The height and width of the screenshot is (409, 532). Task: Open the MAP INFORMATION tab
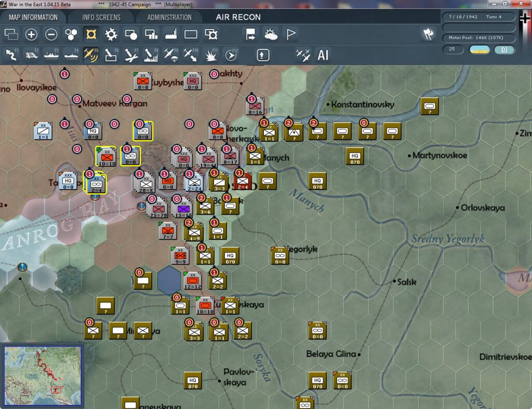33,17
